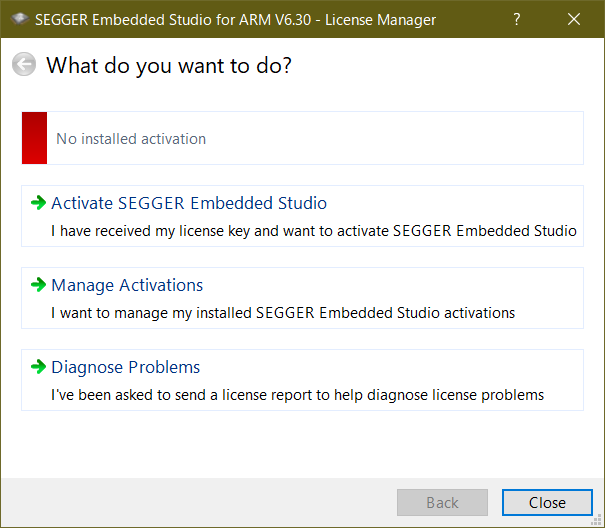Click the "send a license report" description text
Viewport: 605px width, 528px height.
pyautogui.click(x=297, y=395)
